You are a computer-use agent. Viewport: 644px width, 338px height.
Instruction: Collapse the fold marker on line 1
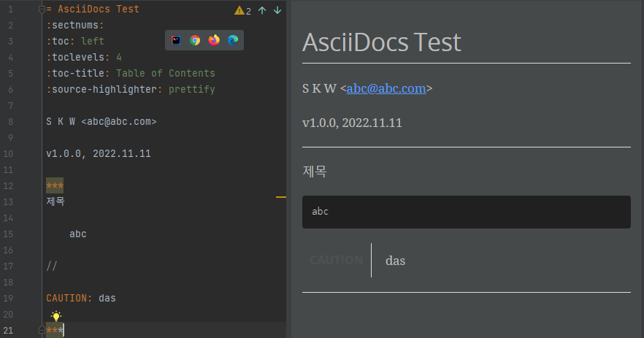pos(42,9)
